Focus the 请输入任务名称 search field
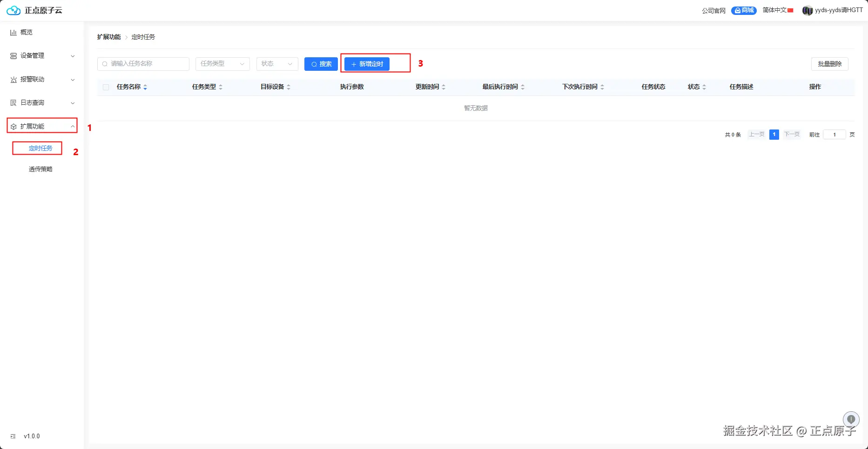 click(143, 64)
